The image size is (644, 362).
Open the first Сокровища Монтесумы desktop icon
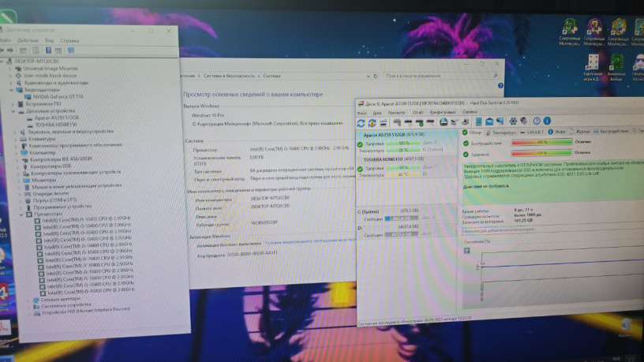click(570, 32)
